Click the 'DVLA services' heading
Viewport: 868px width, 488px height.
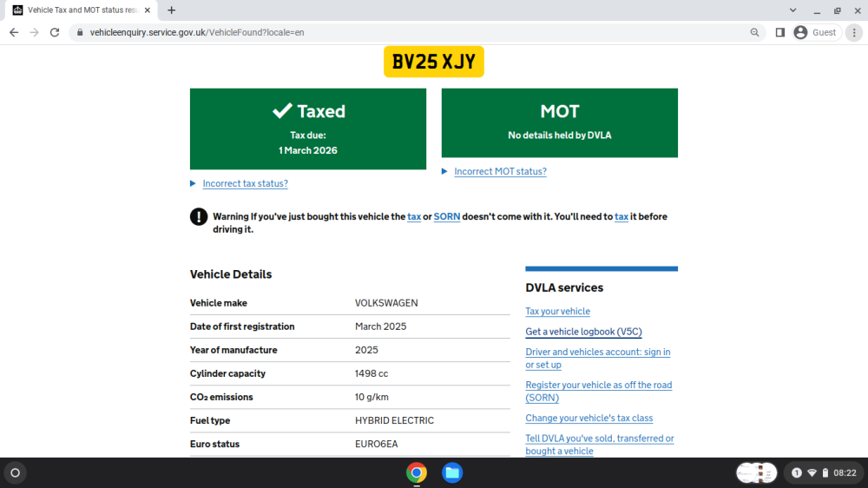coord(564,287)
